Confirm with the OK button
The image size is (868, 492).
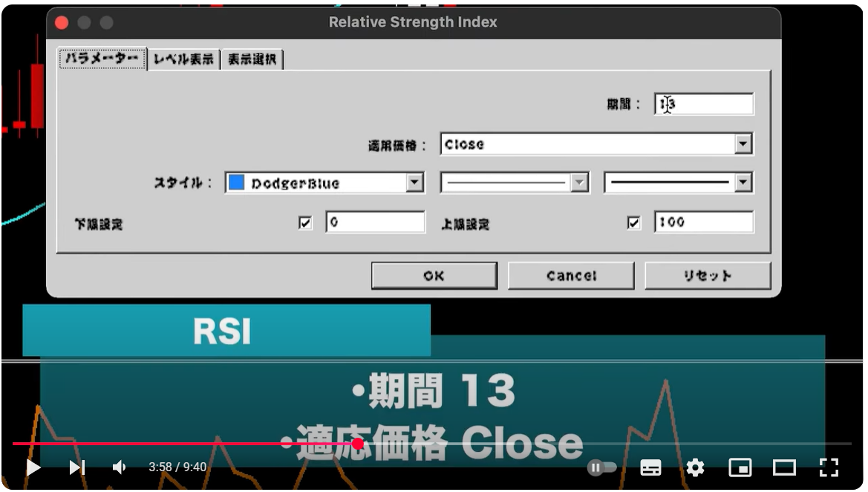tap(434, 276)
